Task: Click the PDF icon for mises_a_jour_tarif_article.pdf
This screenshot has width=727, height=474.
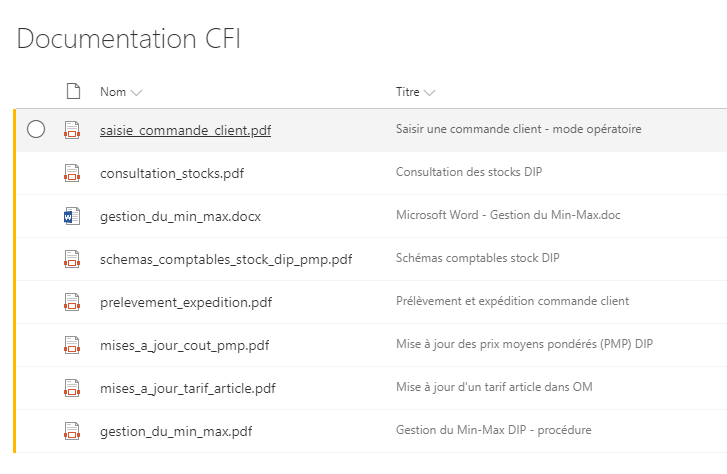Action: pos(71,388)
